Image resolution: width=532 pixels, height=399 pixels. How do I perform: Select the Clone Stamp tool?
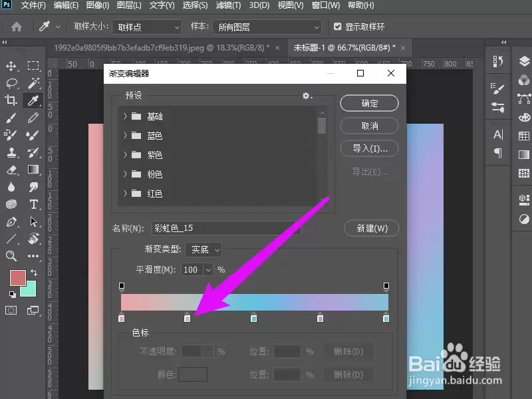click(x=12, y=152)
